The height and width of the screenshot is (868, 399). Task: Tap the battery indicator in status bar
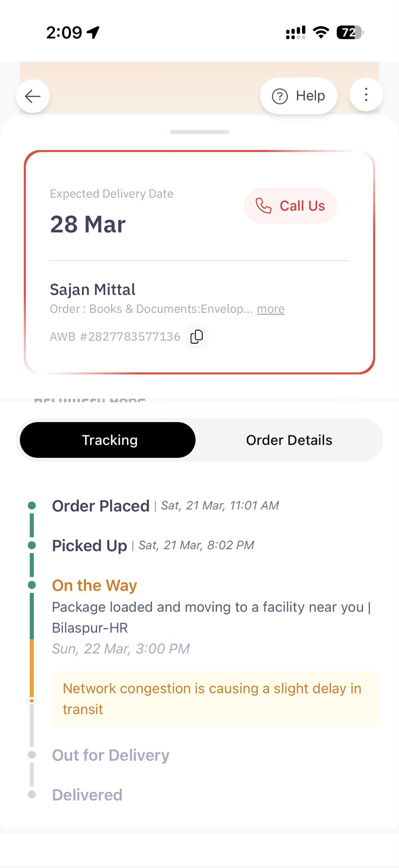click(349, 32)
